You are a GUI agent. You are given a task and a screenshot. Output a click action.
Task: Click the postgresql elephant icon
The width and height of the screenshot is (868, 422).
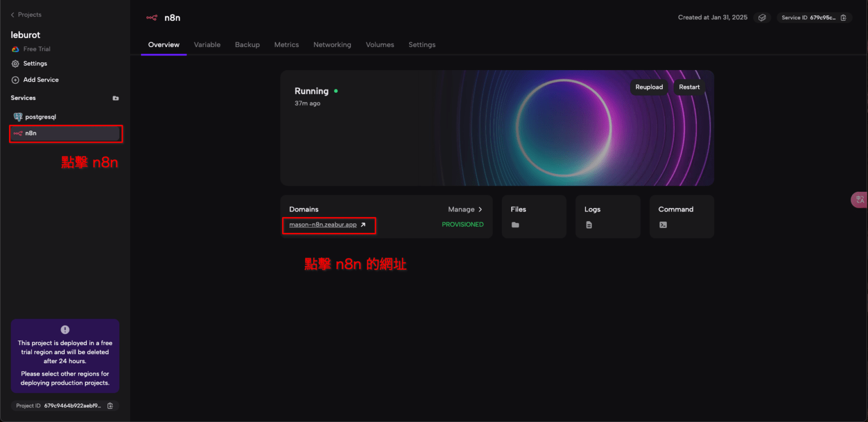pos(18,117)
